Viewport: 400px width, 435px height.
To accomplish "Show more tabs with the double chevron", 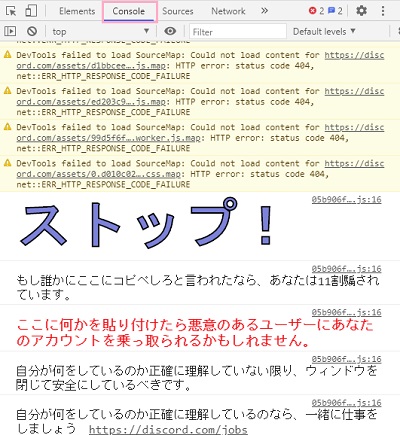I will [x=264, y=11].
